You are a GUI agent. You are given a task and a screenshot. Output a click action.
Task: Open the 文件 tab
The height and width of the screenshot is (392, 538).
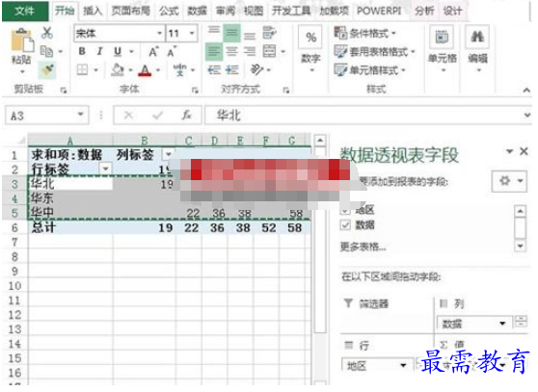click(25, 11)
